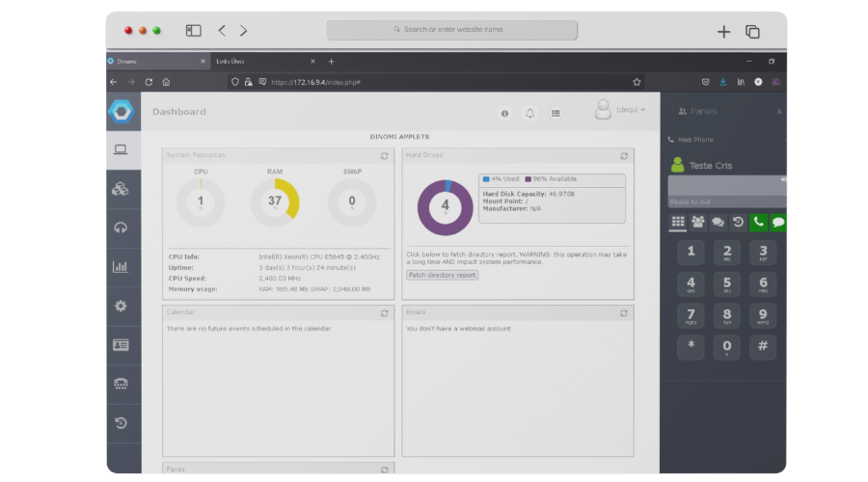868x482 pixels.
Task: Dial digit 1 on the keypad
Action: point(691,252)
